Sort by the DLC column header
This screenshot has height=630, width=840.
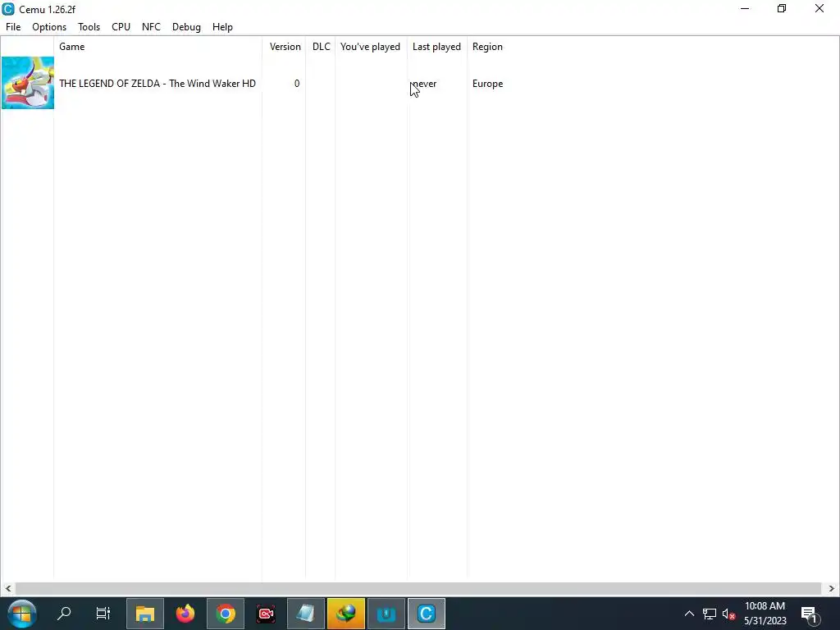321,47
